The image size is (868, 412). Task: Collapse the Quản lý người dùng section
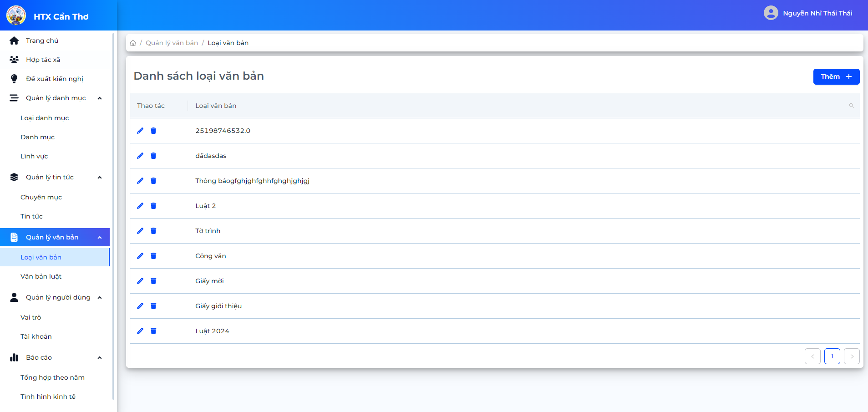(x=100, y=298)
